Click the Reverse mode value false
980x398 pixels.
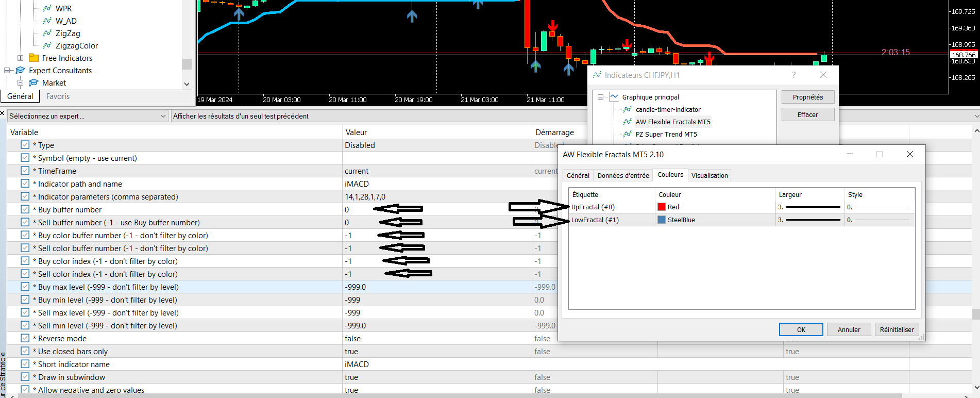click(x=352, y=338)
